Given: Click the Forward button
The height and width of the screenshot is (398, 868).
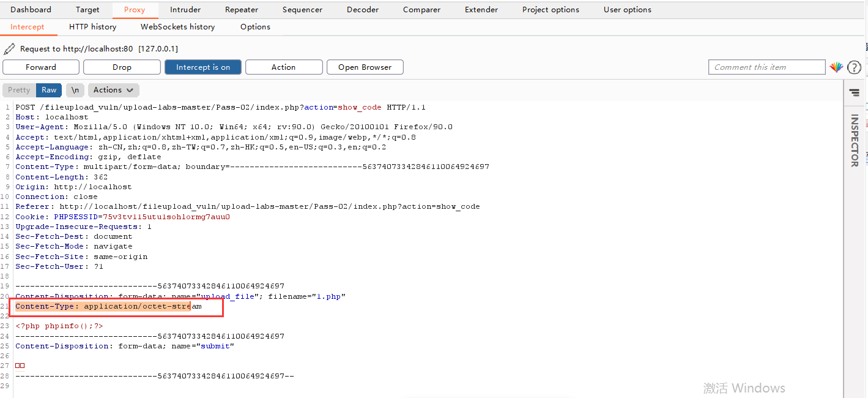Looking at the screenshot, I should pos(41,67).
